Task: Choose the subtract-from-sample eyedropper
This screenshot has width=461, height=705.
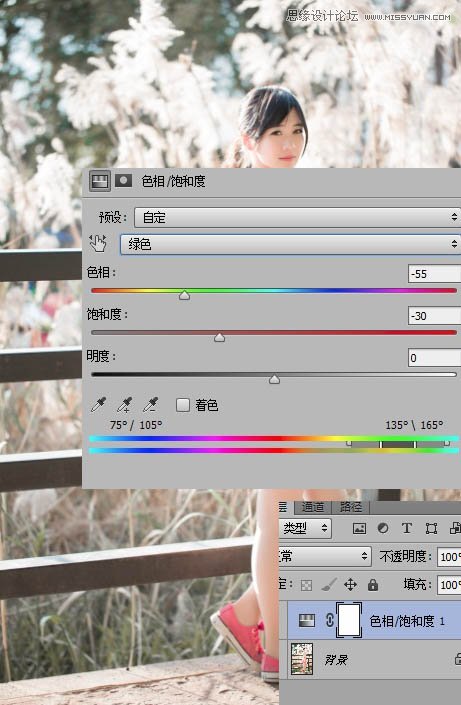Action: (150, 405)
